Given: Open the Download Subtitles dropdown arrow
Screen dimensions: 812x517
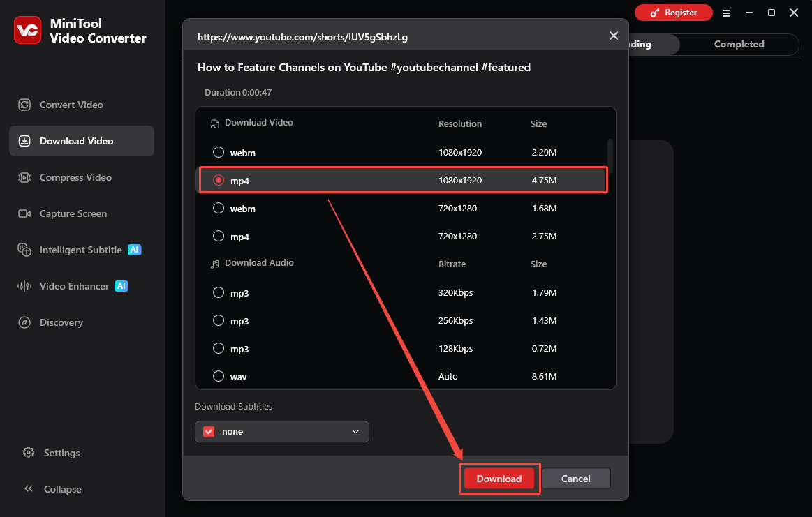Looking at the screenshot, I should 356,432.
